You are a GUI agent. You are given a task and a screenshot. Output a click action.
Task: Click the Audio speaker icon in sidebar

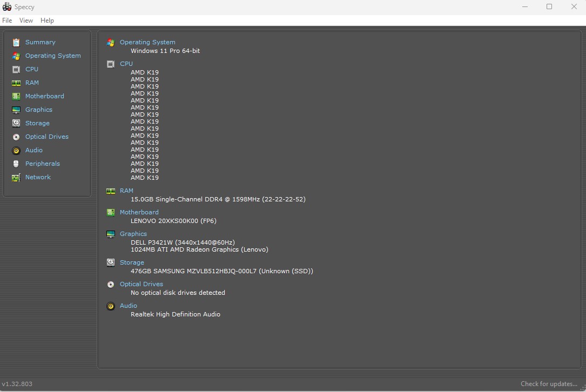click(x=16, y=151)
